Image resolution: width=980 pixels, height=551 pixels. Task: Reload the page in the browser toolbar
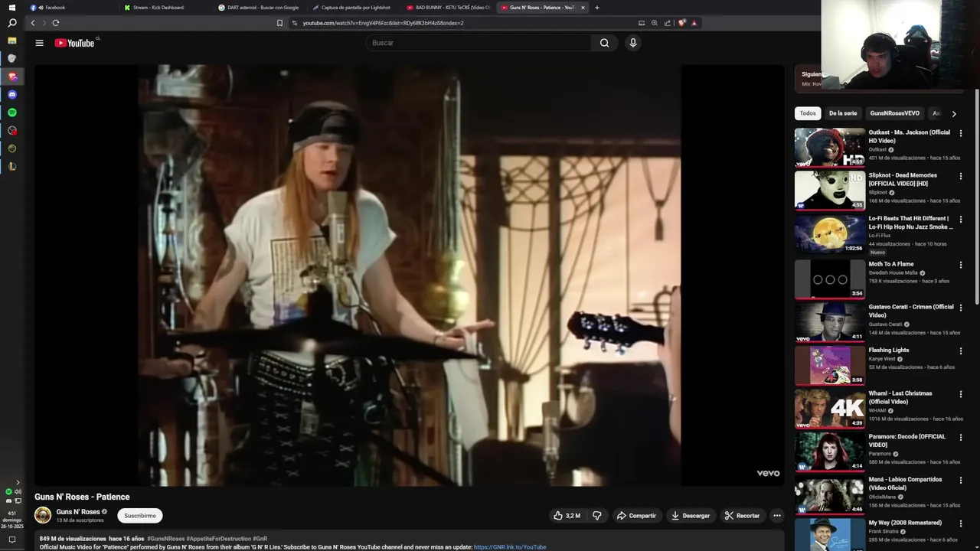point(56,23)
